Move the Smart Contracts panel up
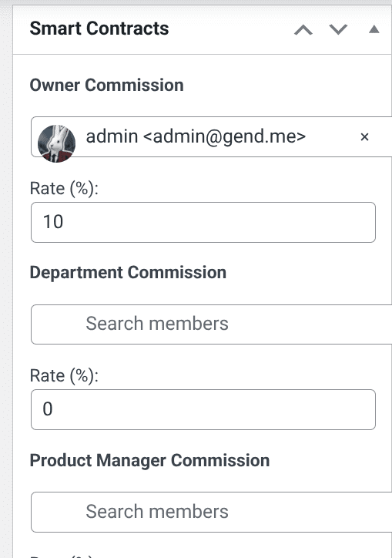Image resolution: width=392 pixels, height=558 pixels. point(303,30)
